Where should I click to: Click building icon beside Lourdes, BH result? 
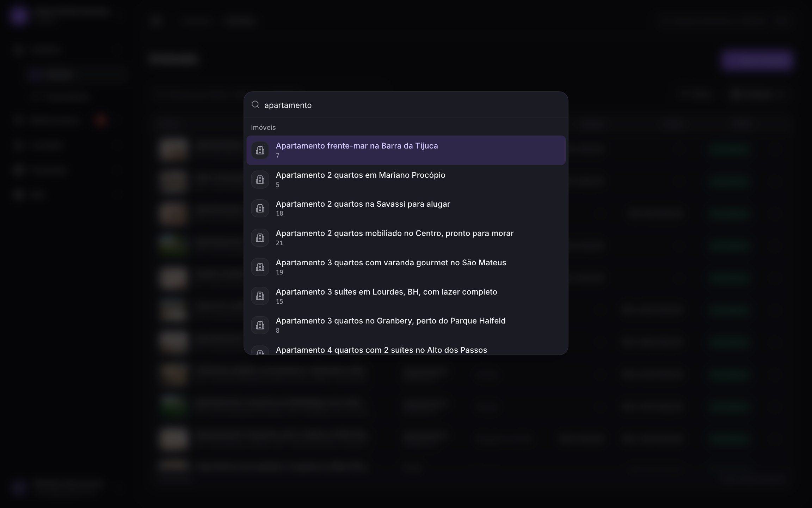click(x=260, y=296)
